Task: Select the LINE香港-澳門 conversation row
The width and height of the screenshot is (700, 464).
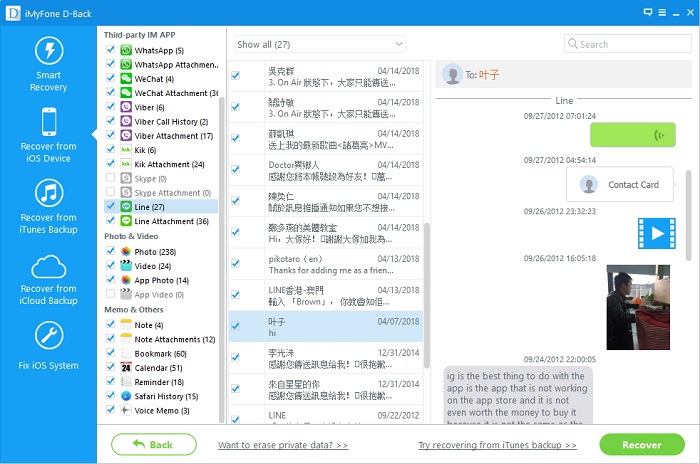Action: pyautogui.click(x=325, y=295)
